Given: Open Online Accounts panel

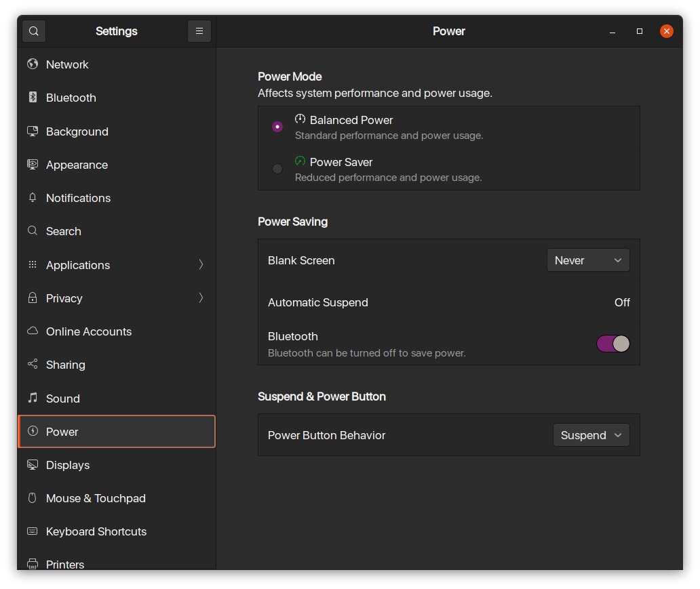Looking at the screenshot, I should (x=117, y=331).
